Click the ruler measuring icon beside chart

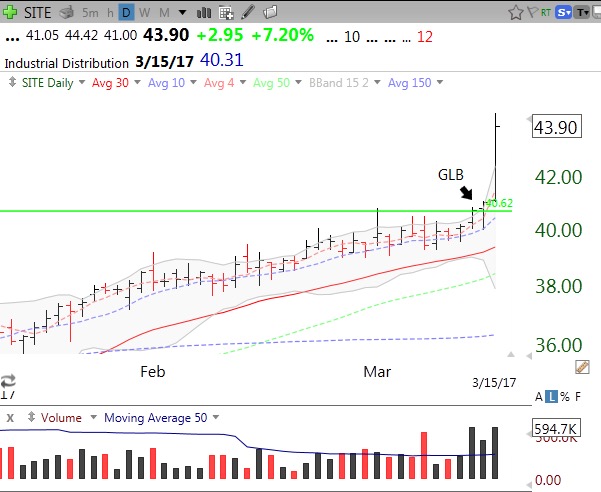click(x=582, y=367)
